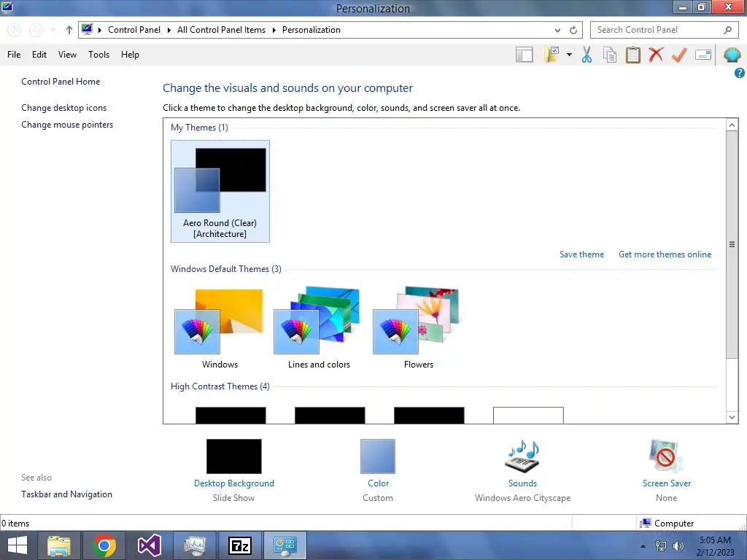Screen dimensions: 747x560
Task: Open the Tools menu
Action: click(x=98, y=55)
